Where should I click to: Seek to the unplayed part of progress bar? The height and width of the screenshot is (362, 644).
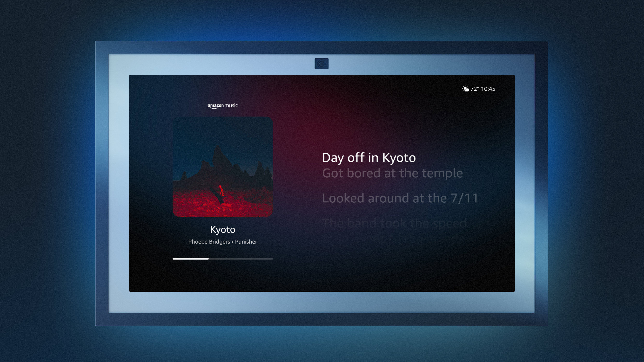pyautogui.click(x=241, y=259)
